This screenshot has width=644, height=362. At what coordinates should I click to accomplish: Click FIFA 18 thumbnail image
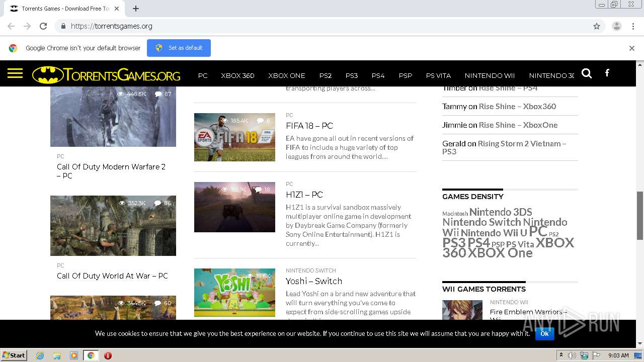click(x=234, y=137)
